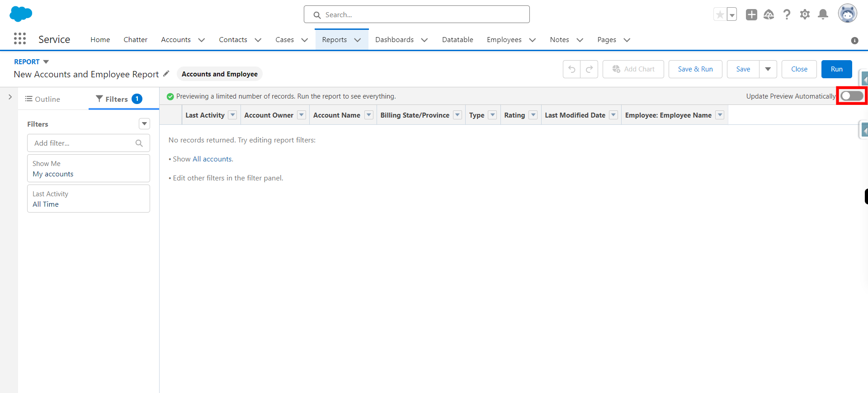This screenshot has width=868, height=393.
Task: Open Employee Name column dropdown
Action: [720, 115]
